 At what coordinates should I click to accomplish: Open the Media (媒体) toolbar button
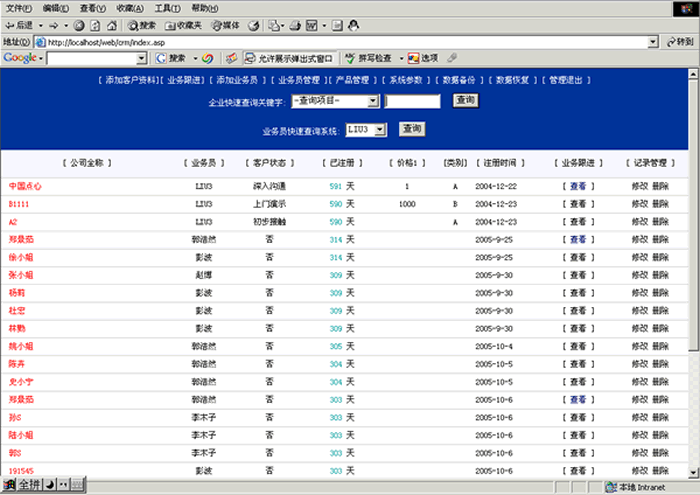tap(225, 25)
